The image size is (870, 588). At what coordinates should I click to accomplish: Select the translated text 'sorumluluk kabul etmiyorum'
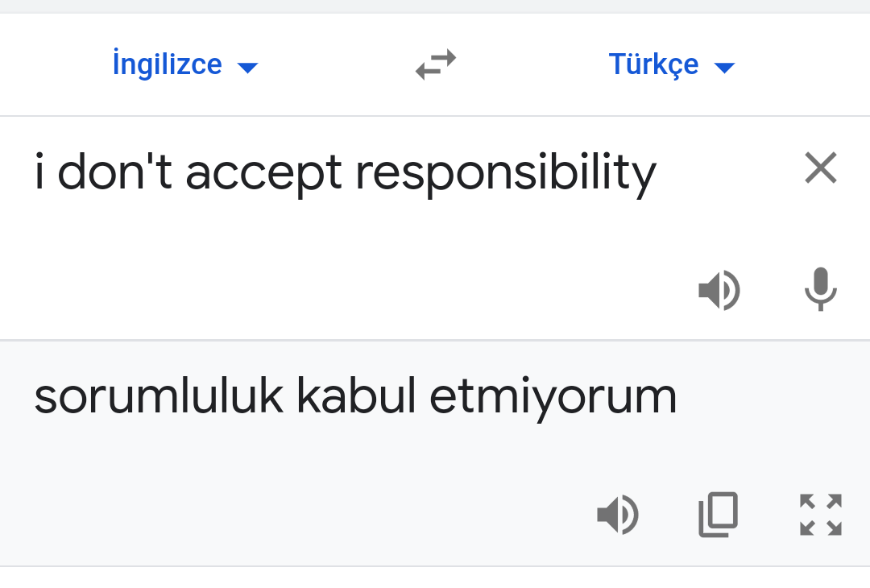point(354,395)
